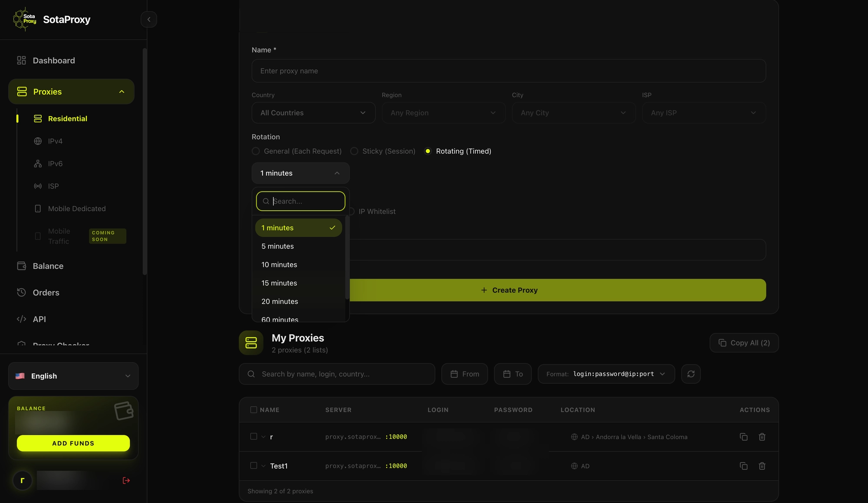
Task: Choose the 15 minutes option
Action: tap(299, 283)
